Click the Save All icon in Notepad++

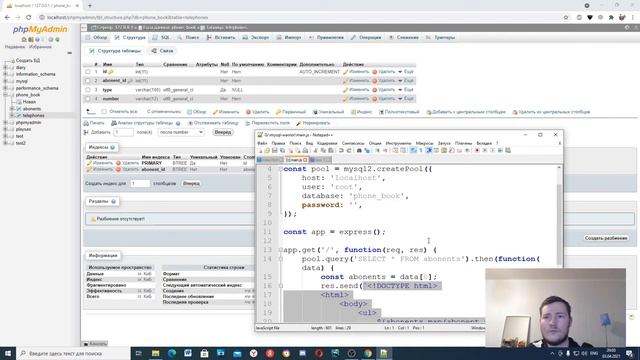[x=282, y=151]
